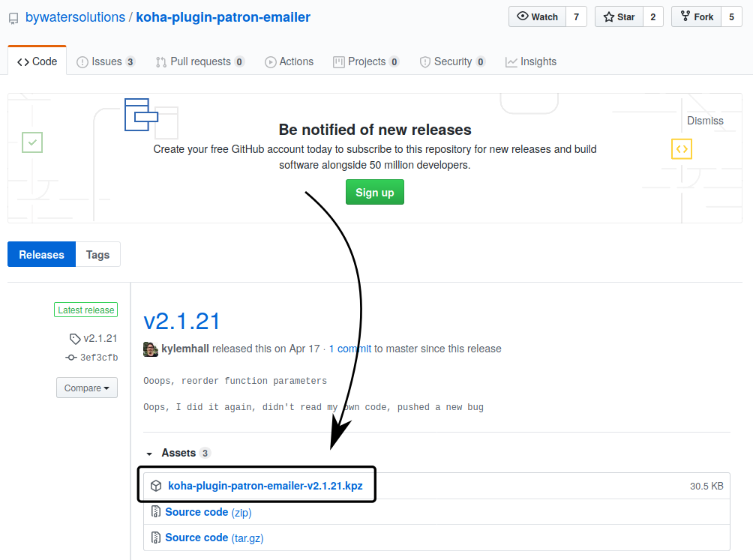Click the zip file icon beside Source code (zip)

[155, 512]
